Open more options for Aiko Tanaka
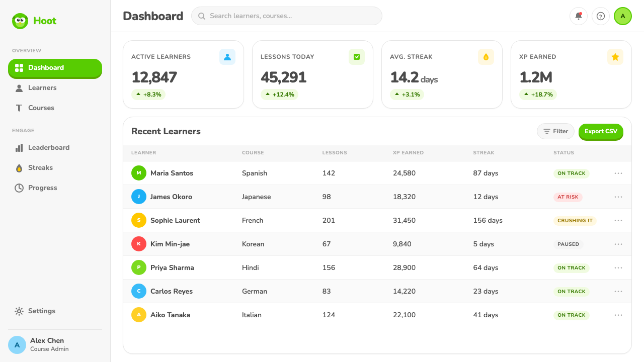Screen dimensions: 644x362 pyautogui.click(x=618, y=315)
